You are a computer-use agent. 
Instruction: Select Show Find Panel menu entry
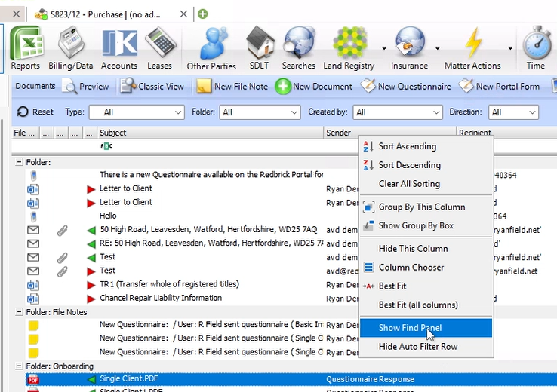[x=410, y=328]
